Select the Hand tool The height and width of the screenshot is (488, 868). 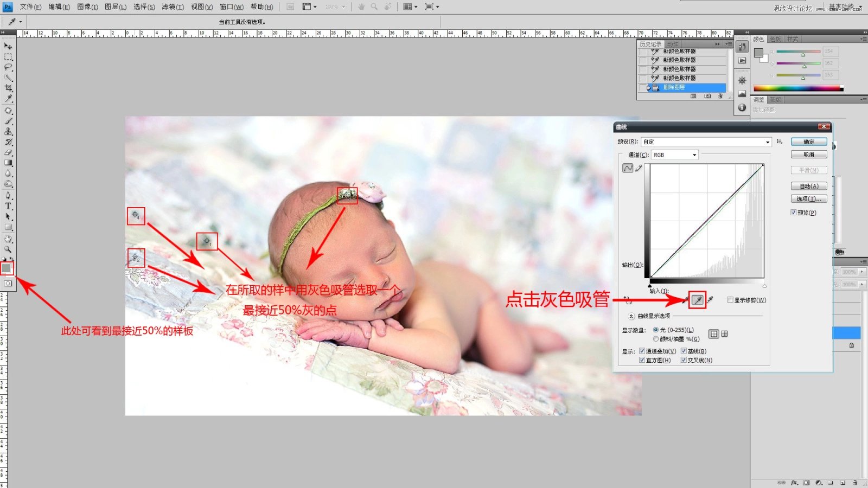point(8,239)
